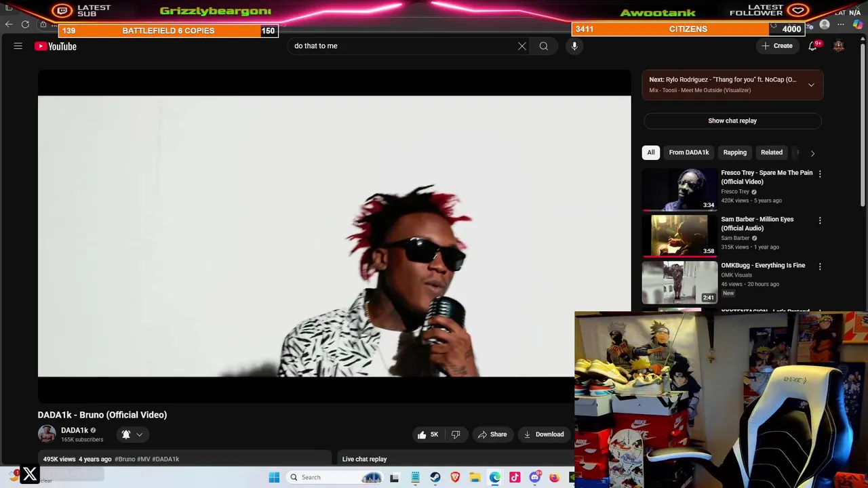Click the Windows taskbar Search box
This screenshot has width=868, height=488.
tap(335, 477)
